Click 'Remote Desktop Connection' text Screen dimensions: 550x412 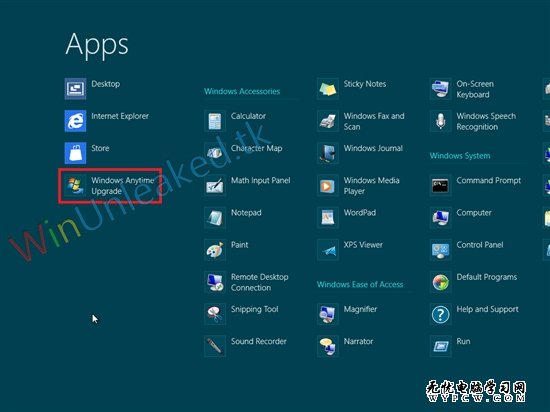(x=260, y=282)
